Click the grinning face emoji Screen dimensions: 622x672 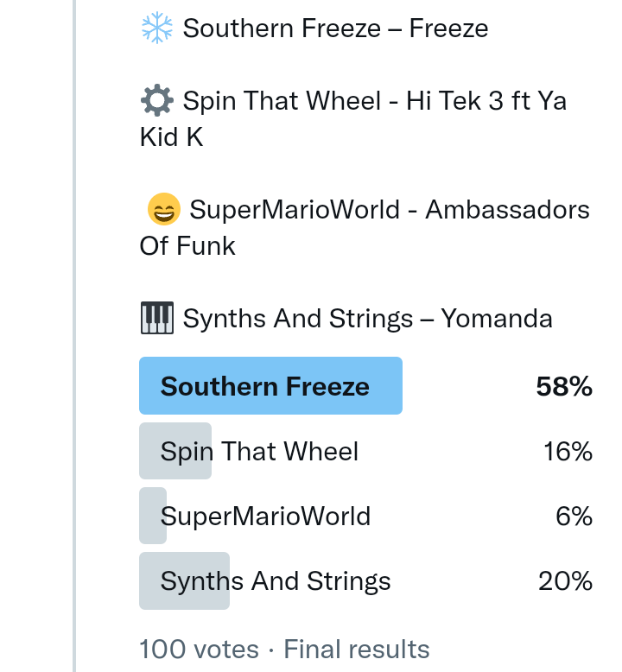[163, 210]
